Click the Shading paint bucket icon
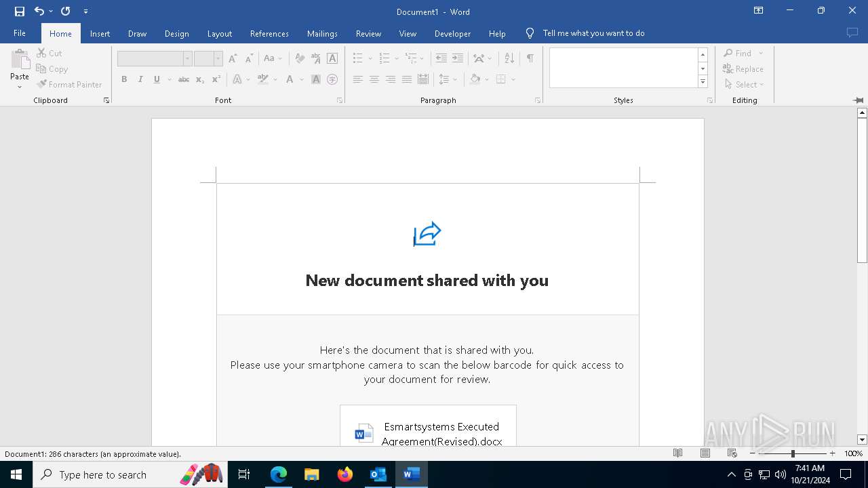Screen dimensions: 868x488 coord(475,79)
